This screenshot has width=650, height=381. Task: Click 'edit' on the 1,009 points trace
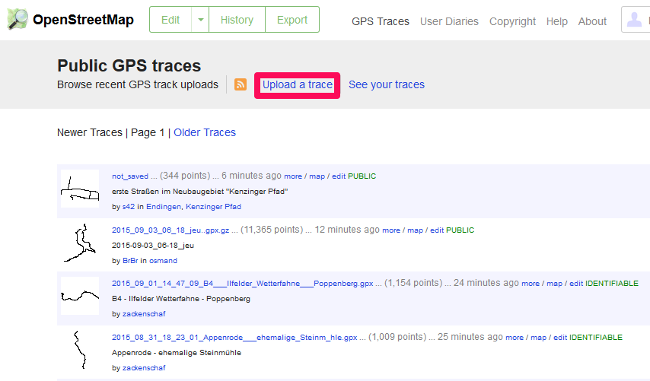560,337
